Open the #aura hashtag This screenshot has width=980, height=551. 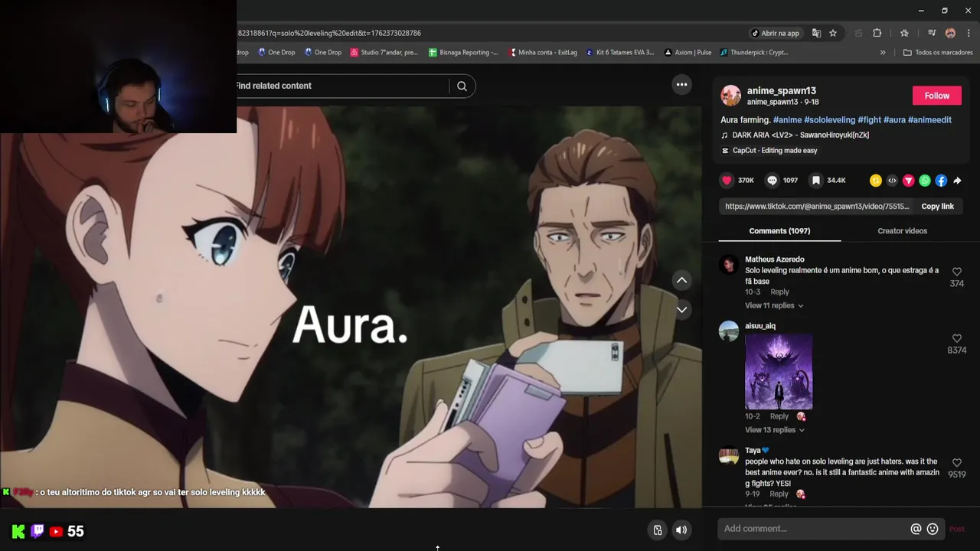[894, 120]
